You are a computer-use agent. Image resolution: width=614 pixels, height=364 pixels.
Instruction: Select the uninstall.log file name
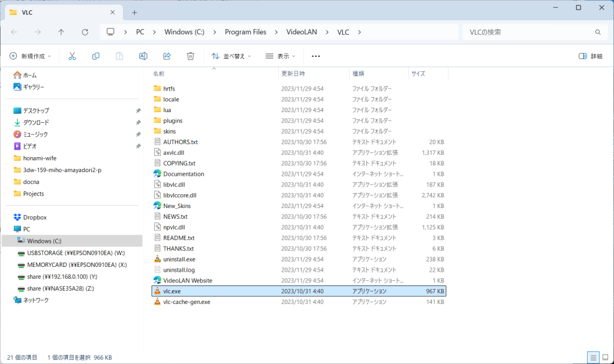179,270
